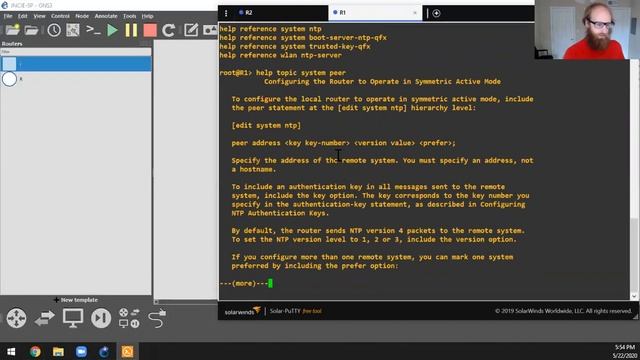Click the 'peer address <key key-number>' syntax line

343,143
